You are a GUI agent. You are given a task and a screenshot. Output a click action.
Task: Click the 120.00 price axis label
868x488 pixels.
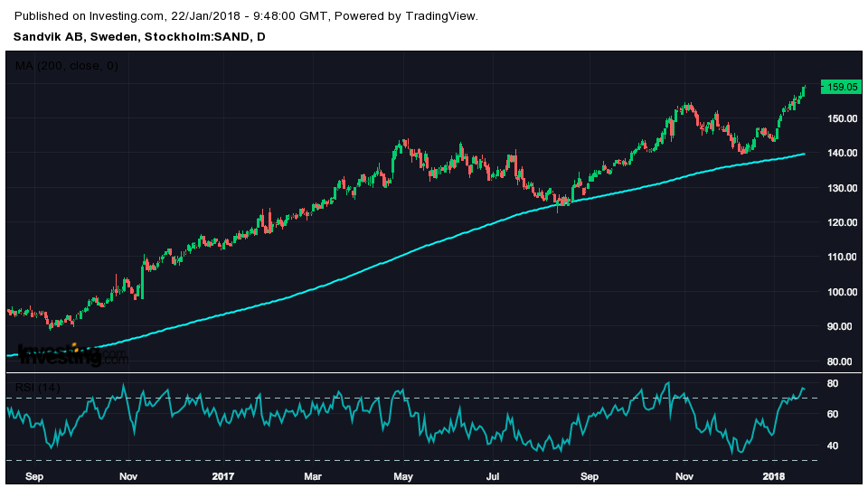[x=842, y=222]
